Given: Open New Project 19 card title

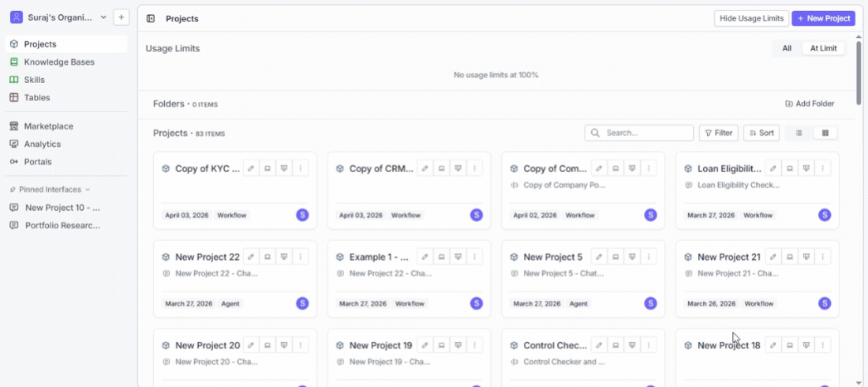Looking at the screenshot, I should [x=381, y=345].
